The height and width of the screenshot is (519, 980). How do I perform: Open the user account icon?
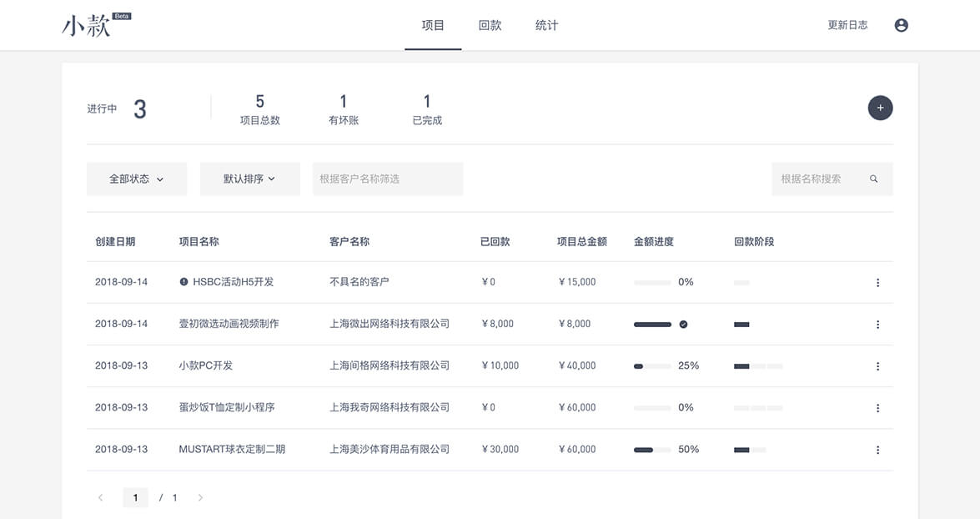(901, 25)
